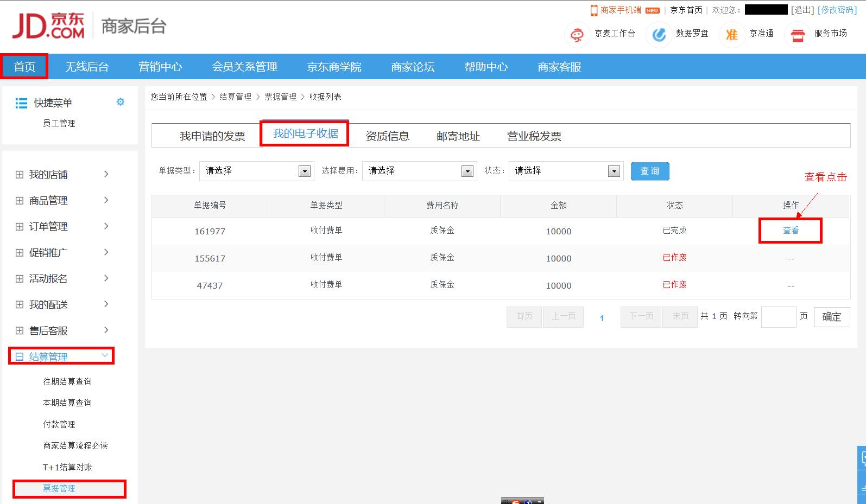Click 结算管理 in breadcrumb
Image resolution: width=866 pixels, height=504 pixels.
[235, 97]
